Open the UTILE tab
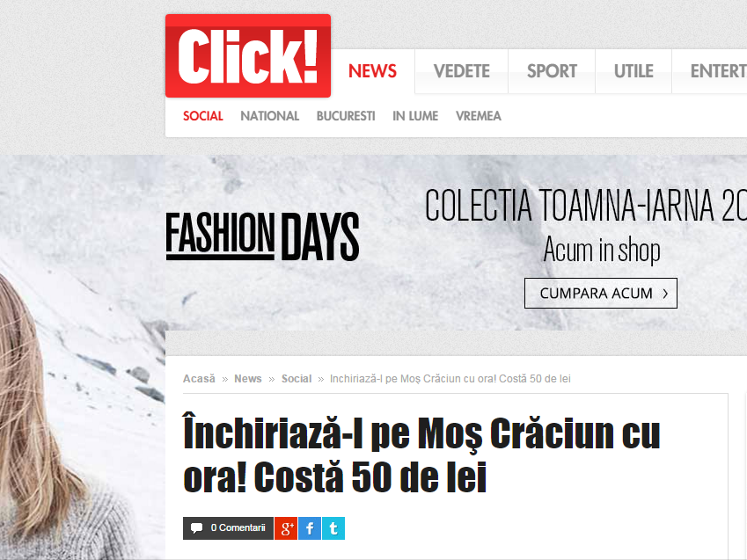 pos(633,71)
